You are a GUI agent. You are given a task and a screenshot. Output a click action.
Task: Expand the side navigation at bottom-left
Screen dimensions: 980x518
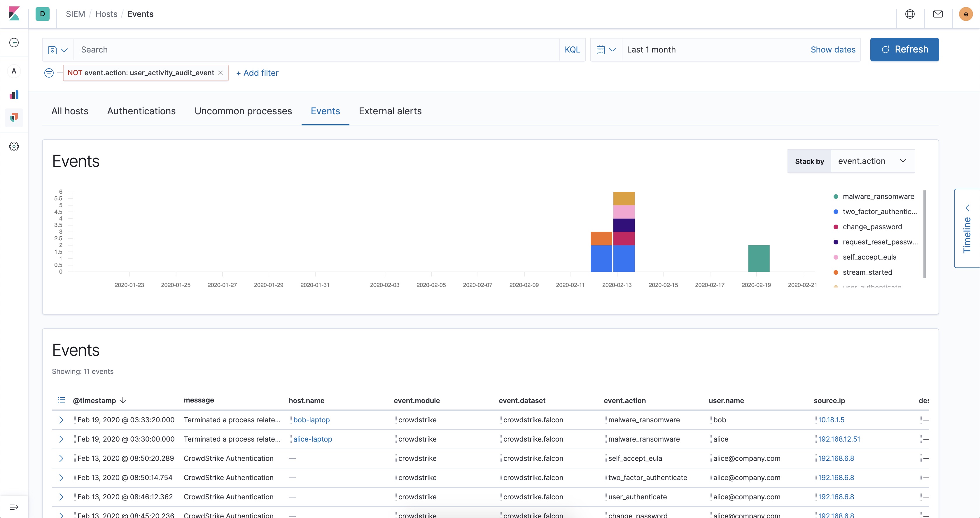14,507
